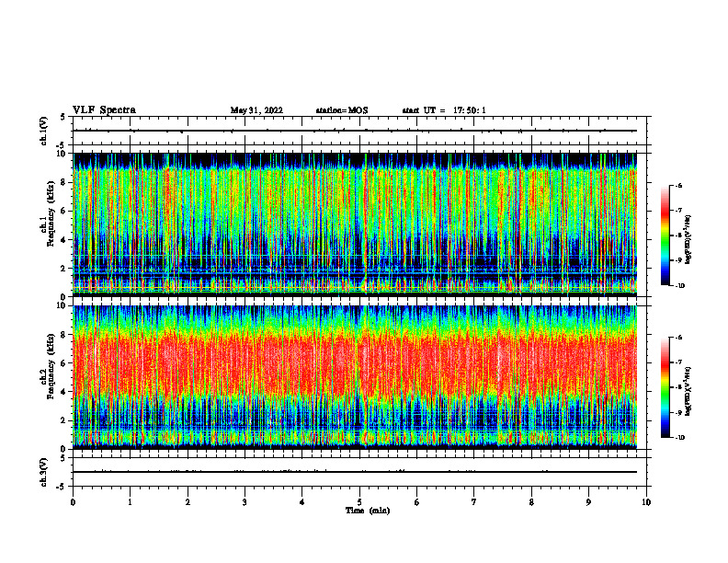Select the ch.1 colorbar log(PSD) unit label
Viewport: 728px width, 563px height.
[x=688, y=240]
